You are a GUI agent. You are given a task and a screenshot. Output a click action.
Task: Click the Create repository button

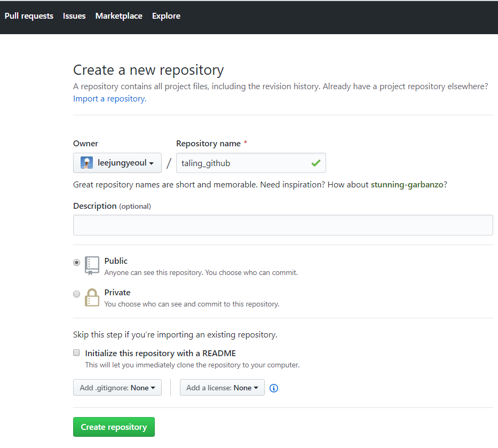pyautogui.click(x=114, y=427)
